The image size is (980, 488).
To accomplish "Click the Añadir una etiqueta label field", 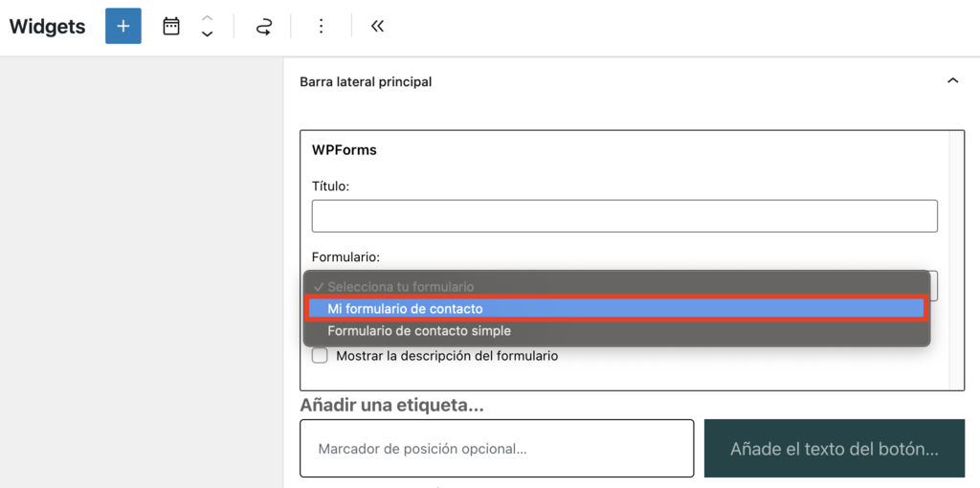I will (x=391, y=405).
